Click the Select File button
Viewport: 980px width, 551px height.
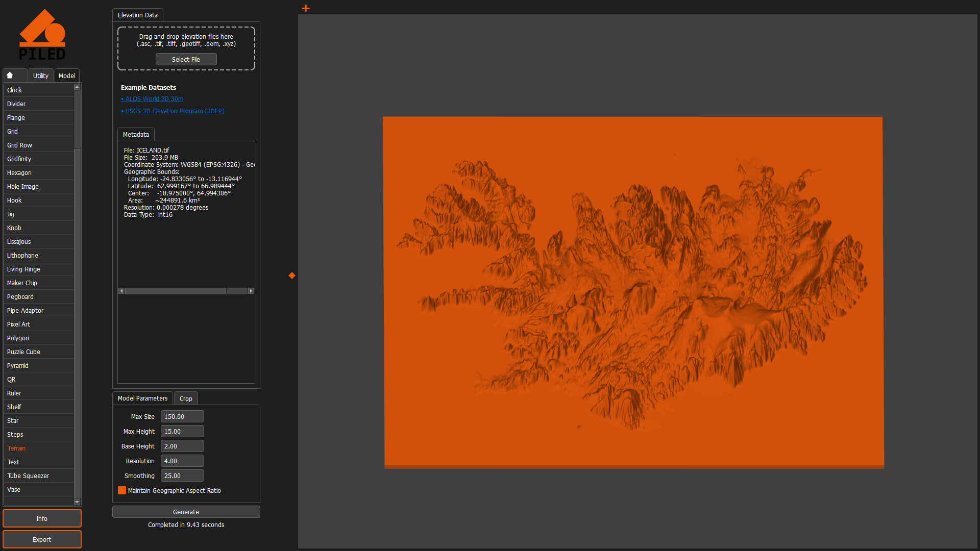186,59
